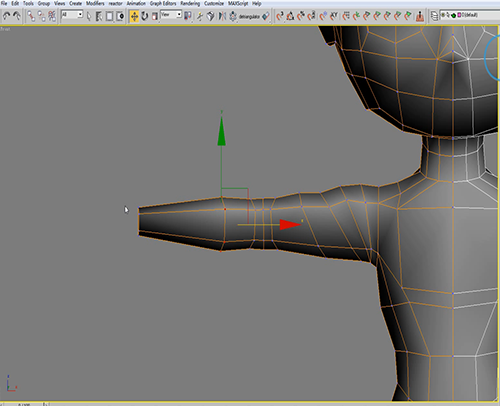Open the reactor menu
The width and height of the screenshot is (500, 406).
coord(115,3)
